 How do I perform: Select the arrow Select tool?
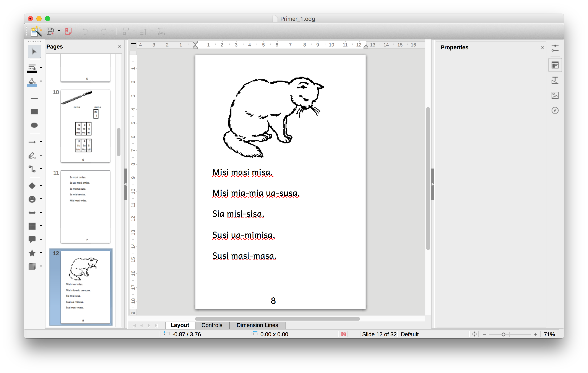pyautogui.click(x=34, y=52)
